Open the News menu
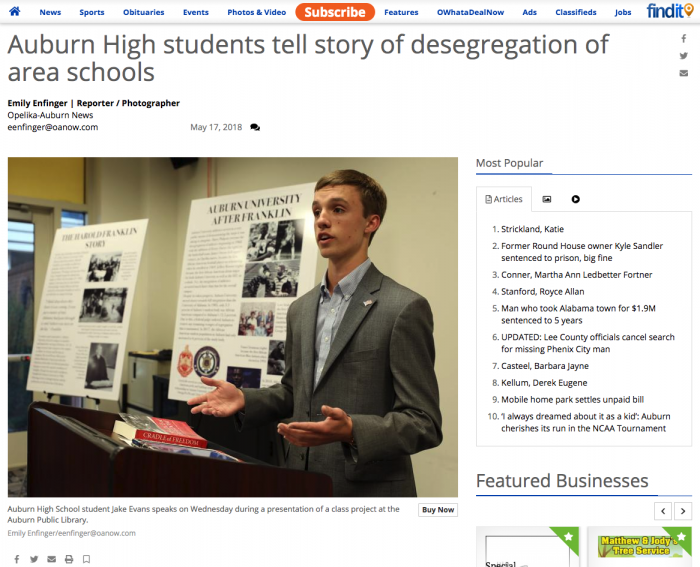Viewport: 700px width, 567px height. (50, 12)
